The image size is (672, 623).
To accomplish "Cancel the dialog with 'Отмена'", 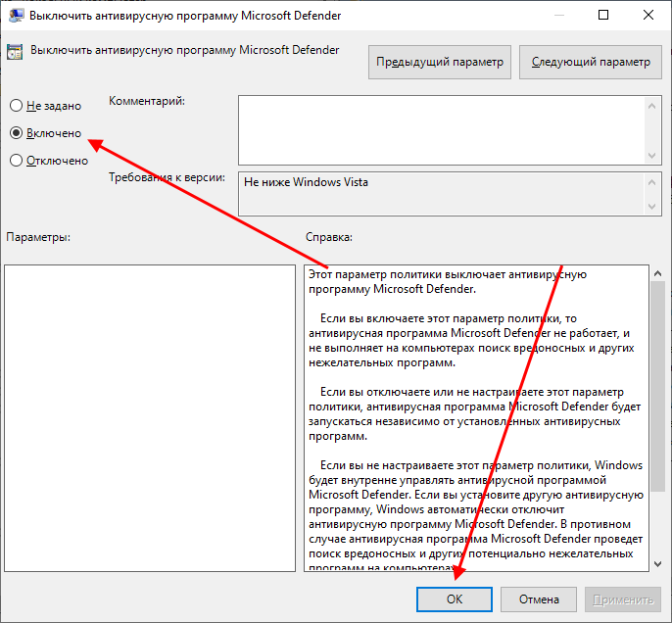I will pyautogui.click(x=539, y=599).
